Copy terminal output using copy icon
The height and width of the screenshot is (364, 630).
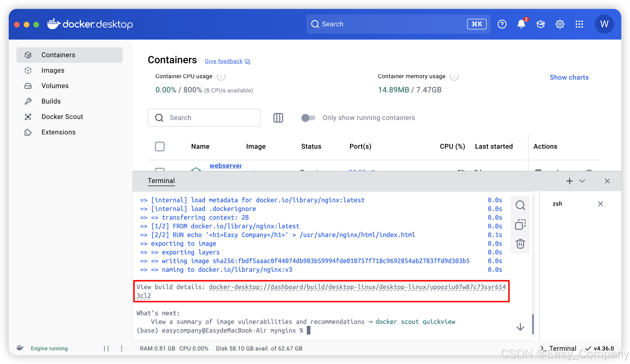[x=520, y=224]
